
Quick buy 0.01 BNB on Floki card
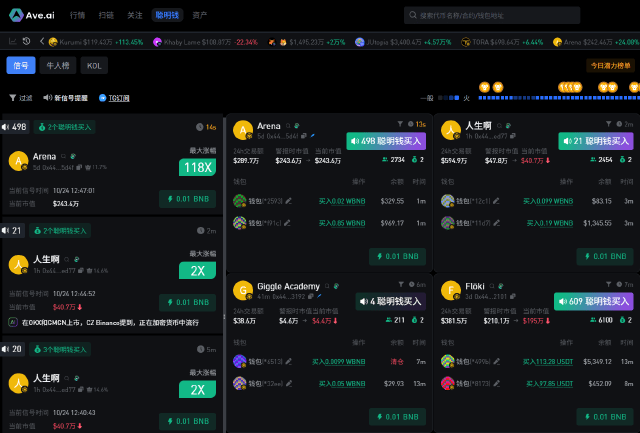tap(605, 417)
